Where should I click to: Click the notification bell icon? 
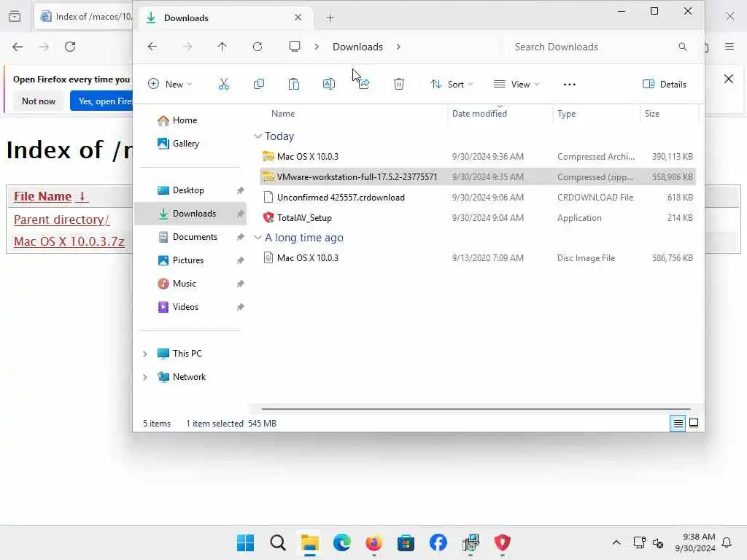pyautogui.click(x=727, y=542)
